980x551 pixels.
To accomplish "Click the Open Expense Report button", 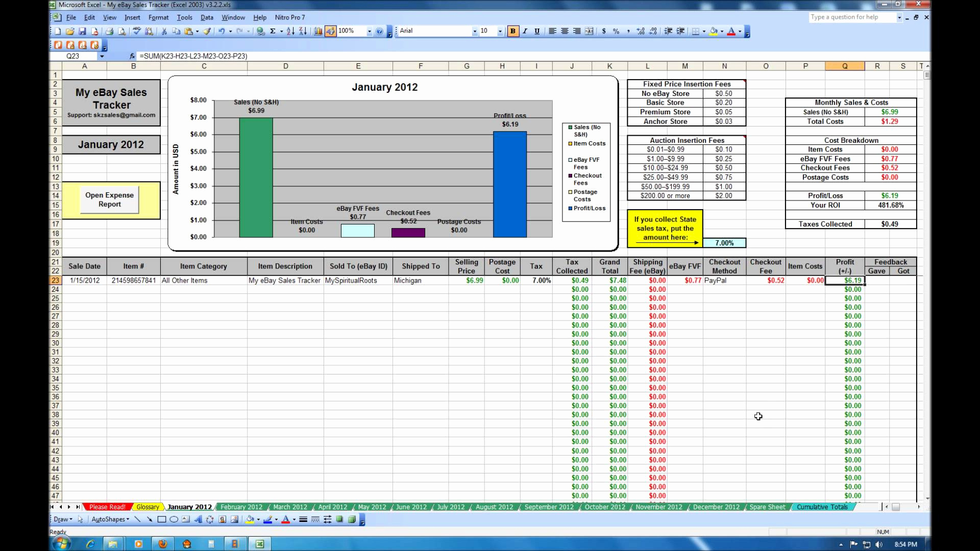I will click(109, 199).
